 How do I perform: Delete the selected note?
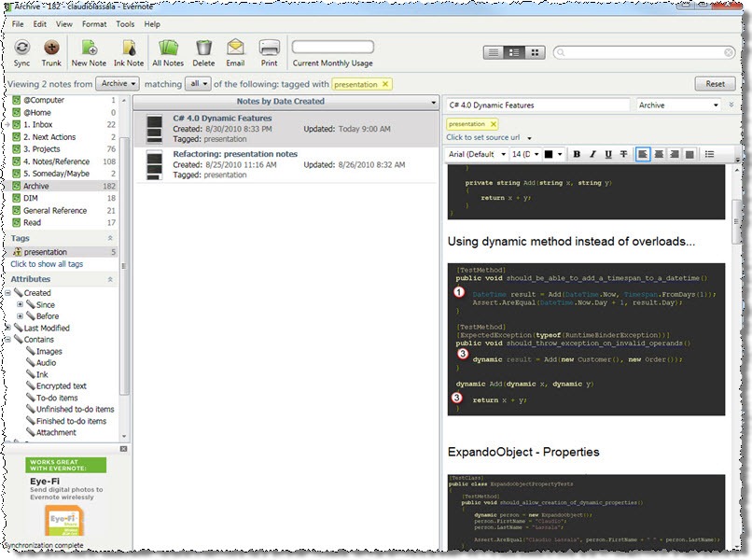coord(203,53)
